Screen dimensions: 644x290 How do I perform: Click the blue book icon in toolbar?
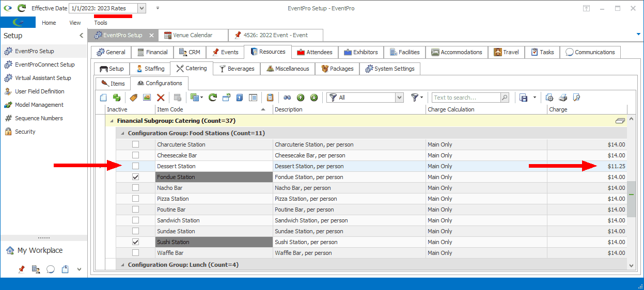click(240, 98)
